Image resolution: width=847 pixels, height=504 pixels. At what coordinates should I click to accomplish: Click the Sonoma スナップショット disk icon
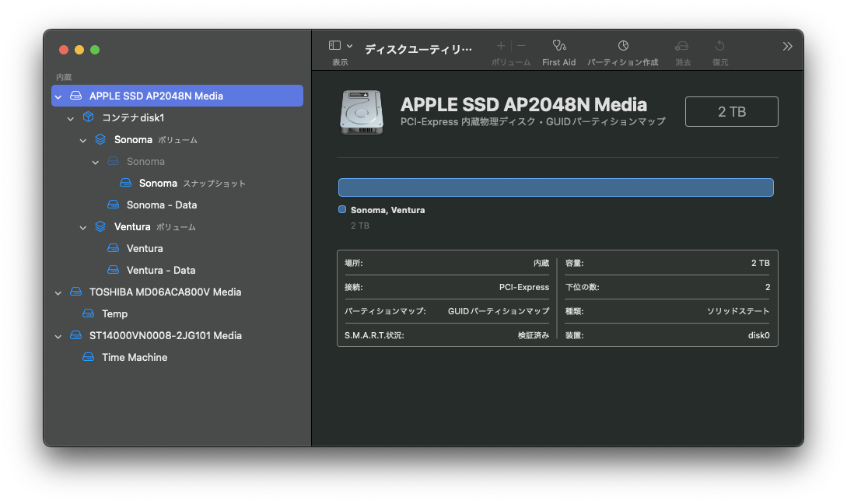click(x=126, y=183)
